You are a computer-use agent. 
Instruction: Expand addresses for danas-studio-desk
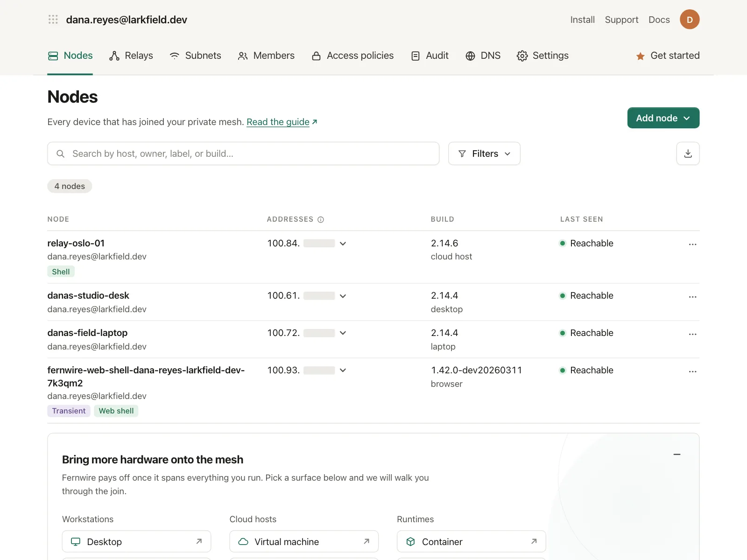(343, 296)
